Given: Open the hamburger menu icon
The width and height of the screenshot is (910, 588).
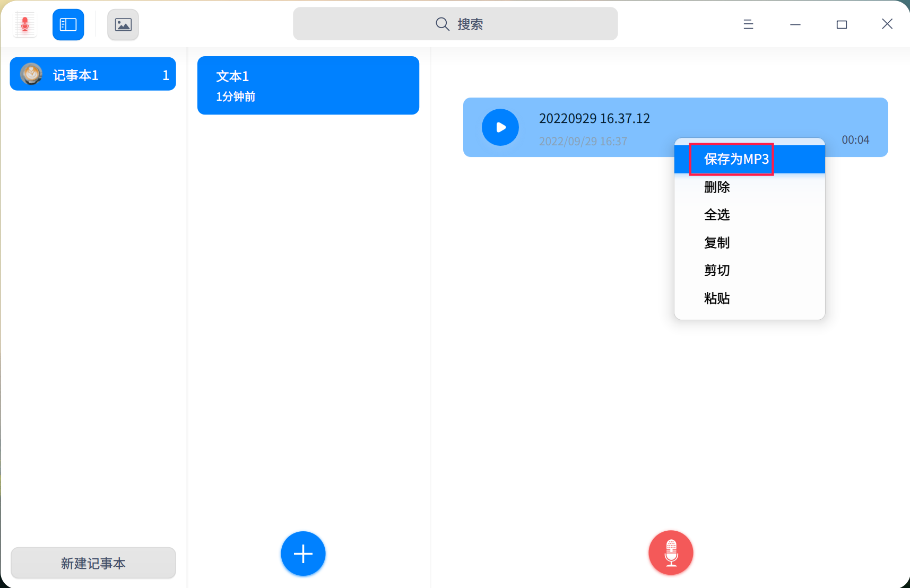Looking at the screenshot, I should [x=749, y=24].
